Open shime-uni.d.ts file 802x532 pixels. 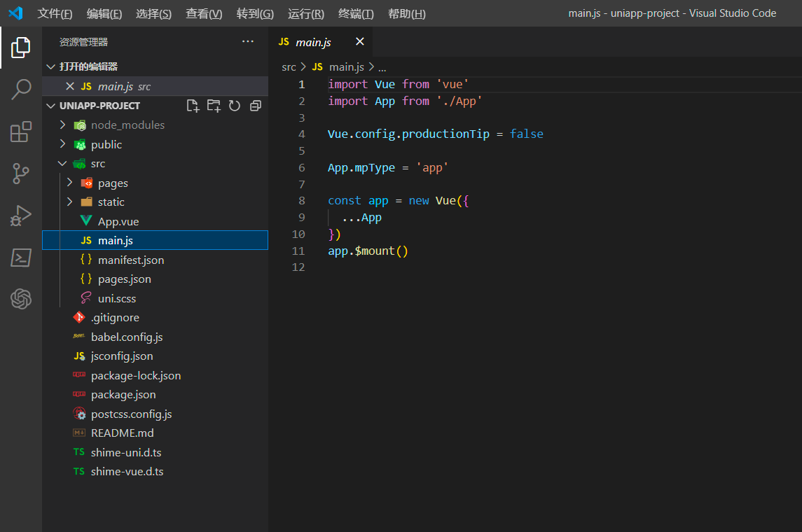155,452
